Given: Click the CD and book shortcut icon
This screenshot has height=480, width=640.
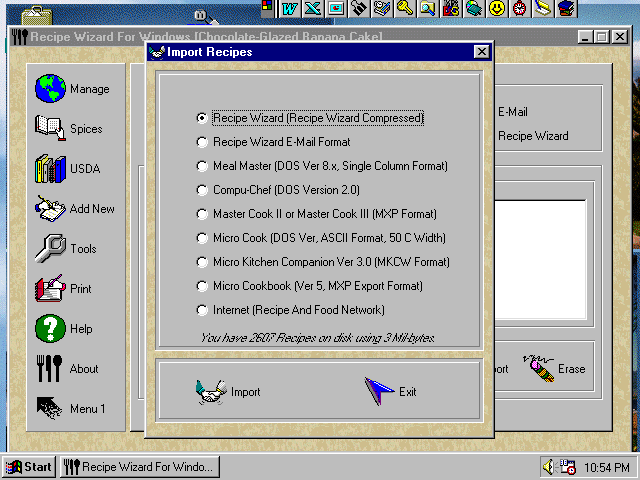Looking at the screenshot, I should point(473,9).
